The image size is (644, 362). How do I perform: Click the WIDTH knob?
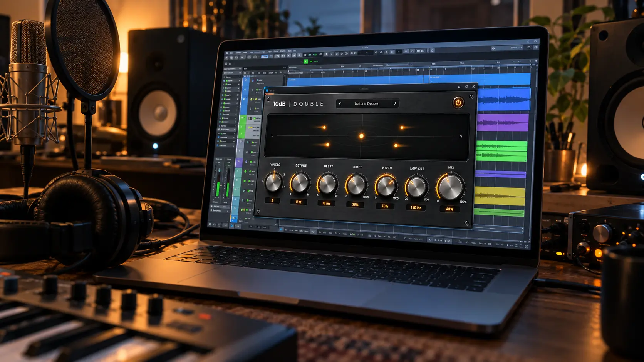tap(386, 187)
